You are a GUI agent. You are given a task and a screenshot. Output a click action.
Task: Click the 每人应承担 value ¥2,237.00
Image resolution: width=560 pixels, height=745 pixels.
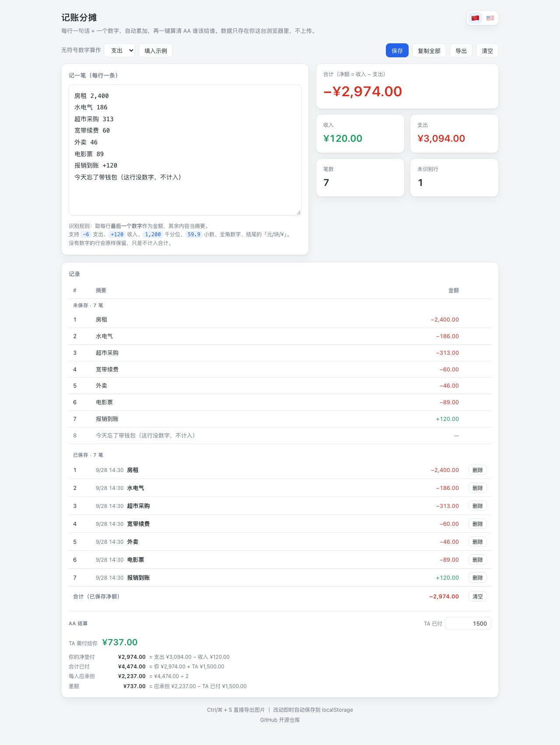click(132, 676)
